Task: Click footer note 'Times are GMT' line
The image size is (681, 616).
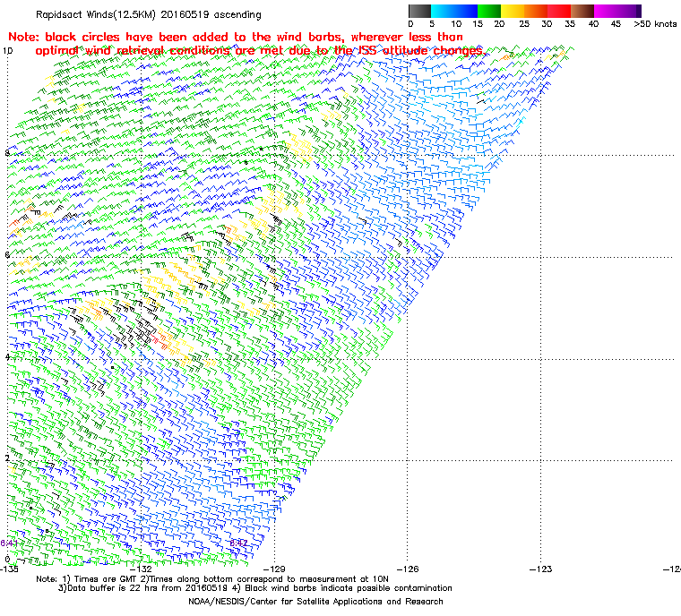Action: pos(212,579)
